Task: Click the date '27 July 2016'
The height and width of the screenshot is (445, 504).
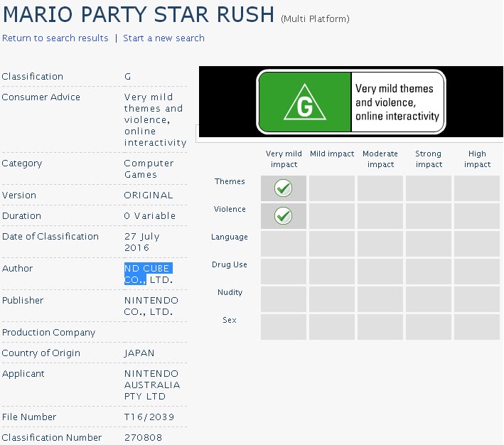Action: pyautogui.click(x=141, y=242)
